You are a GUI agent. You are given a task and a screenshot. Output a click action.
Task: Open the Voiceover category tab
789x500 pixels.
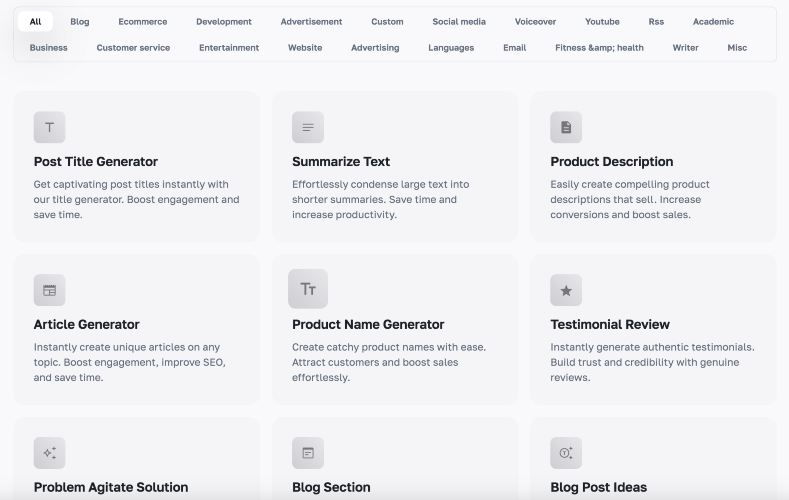535,22
